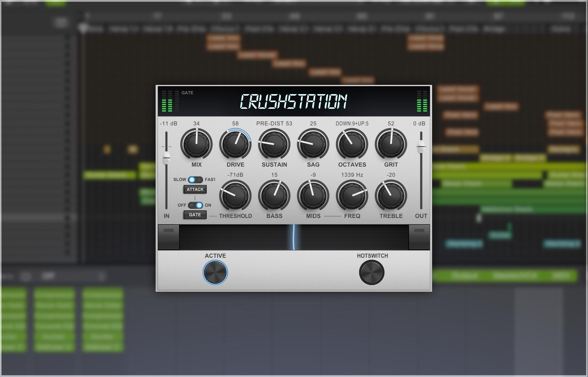Click the DOWN:9+UP:5 octaves value
Image resolution: width=588 pixels, height=377 pixels.
coord(352,124)
